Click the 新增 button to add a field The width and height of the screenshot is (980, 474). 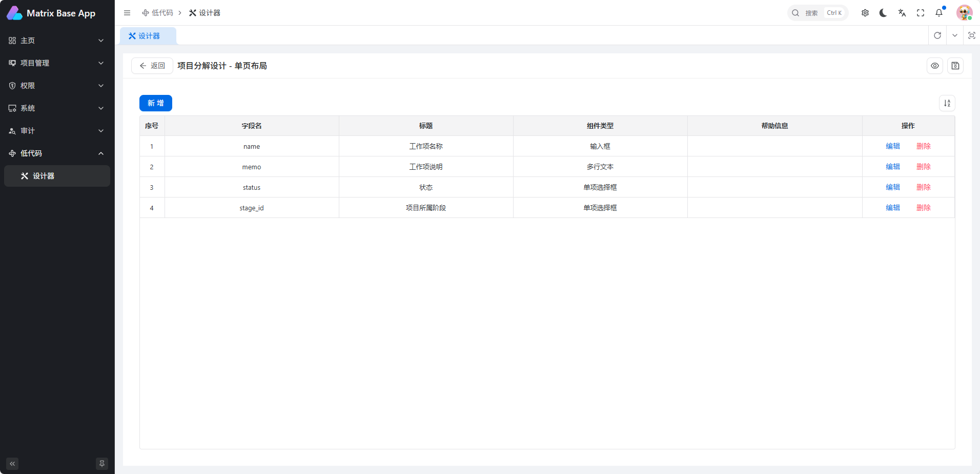[155, 103]
